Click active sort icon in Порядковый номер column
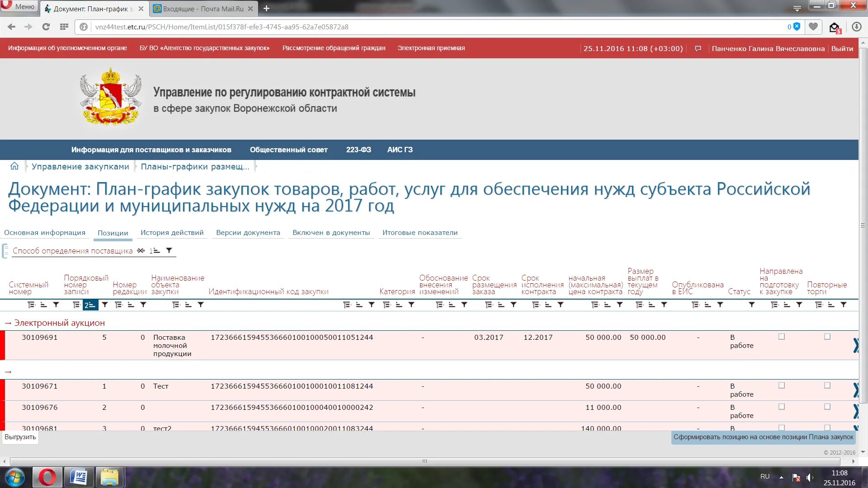 (x=90, y=305)
